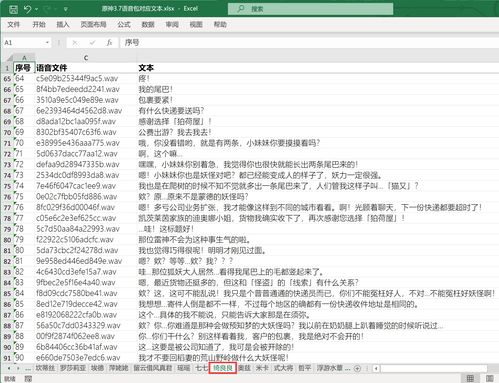This screenshot has height=383, width=499.
Task: Select cell 5d0637dacc77aa12.wav
Action: 86,154
